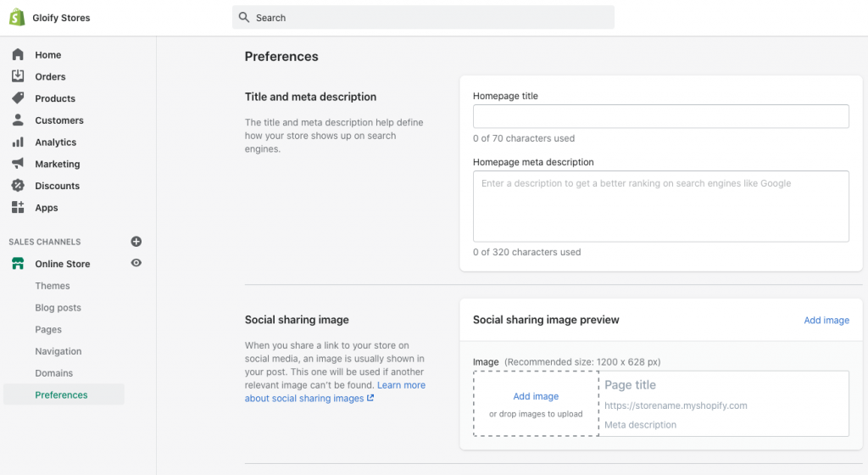868x475 pixels.
Task: Click the Shopify bag logo icon
Action: pyautogui.click(x=17, y=17)
